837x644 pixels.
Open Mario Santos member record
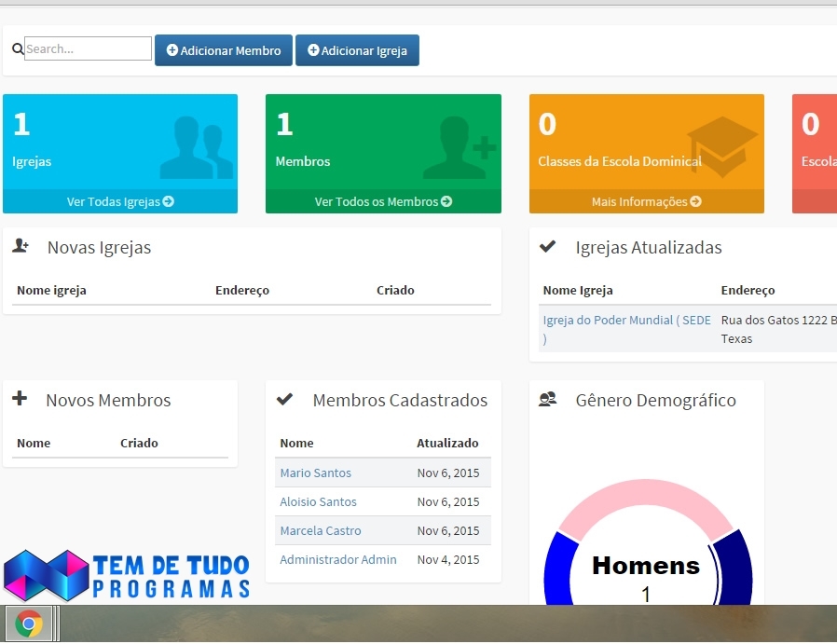tap(315, 473)
